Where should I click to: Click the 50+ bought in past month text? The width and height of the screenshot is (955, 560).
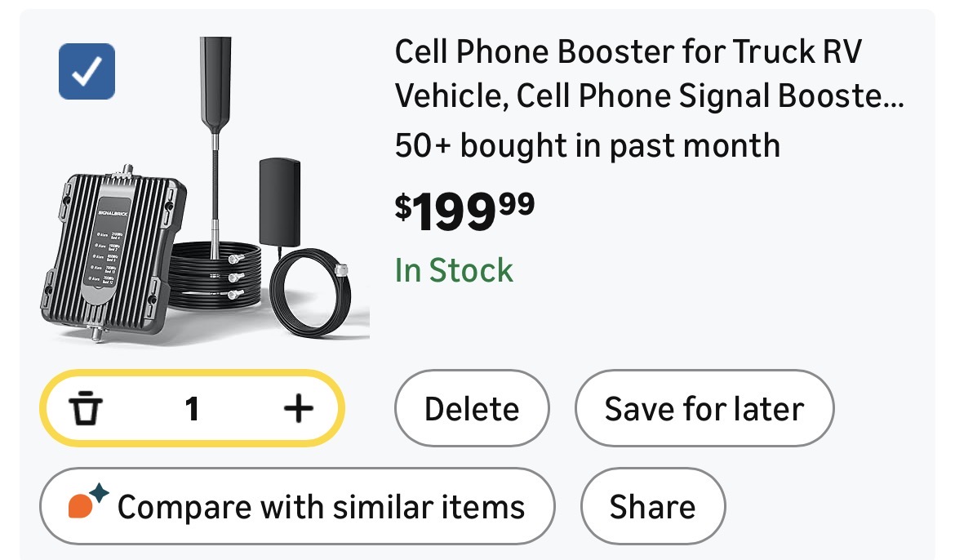pos(587,146)
